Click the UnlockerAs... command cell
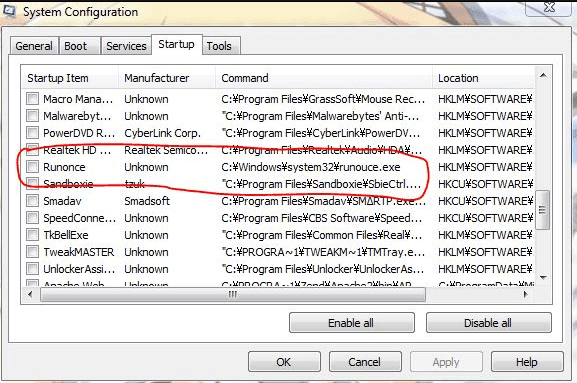 click(x=323, y=269)
